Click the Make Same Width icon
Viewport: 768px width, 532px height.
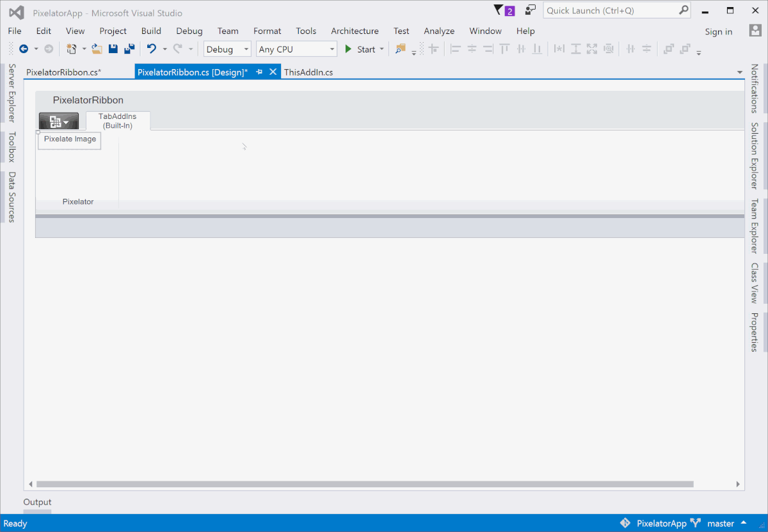coord(559,49)
